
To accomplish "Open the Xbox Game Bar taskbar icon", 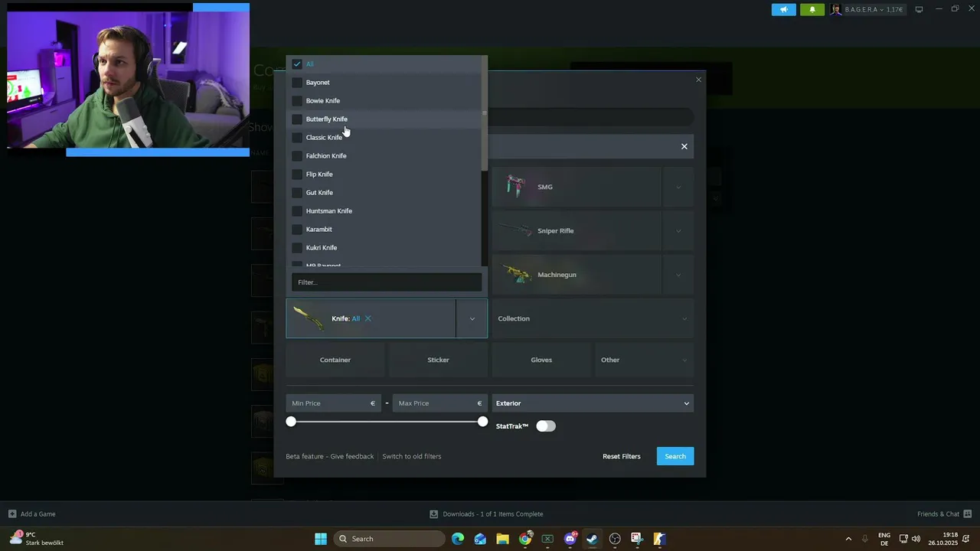I will (547, 539).
